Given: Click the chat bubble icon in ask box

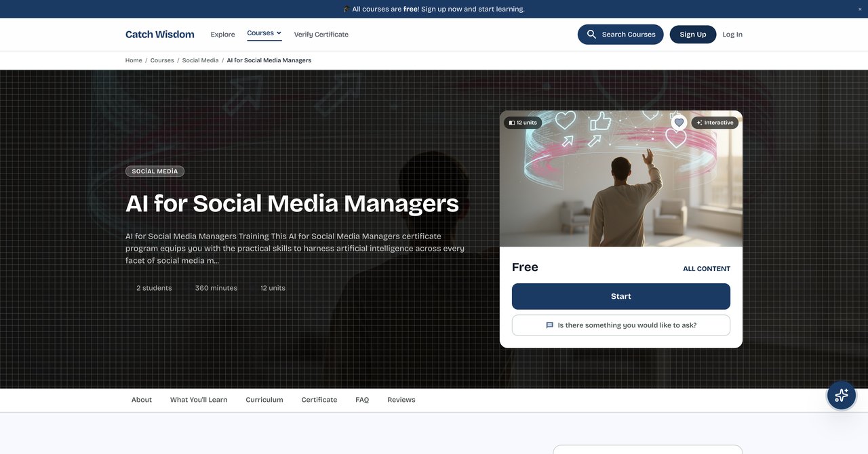Looking at the screenshot, I should 550,325.
